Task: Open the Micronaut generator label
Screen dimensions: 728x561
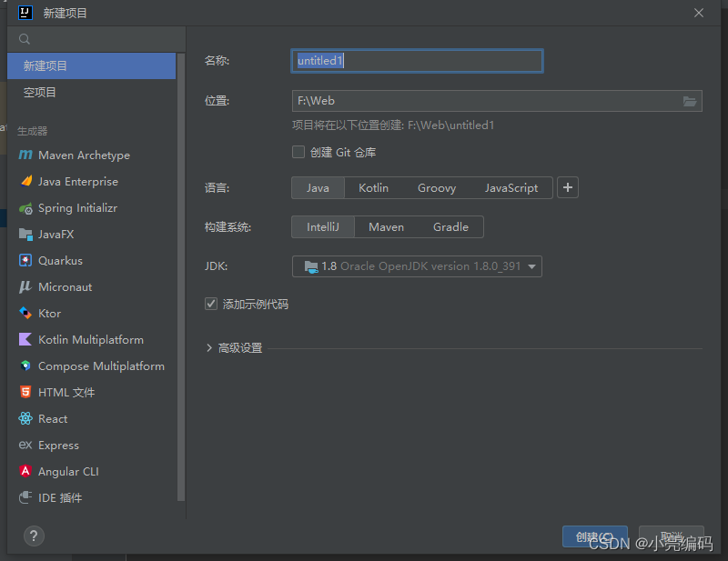Action: tap(65, 287)
